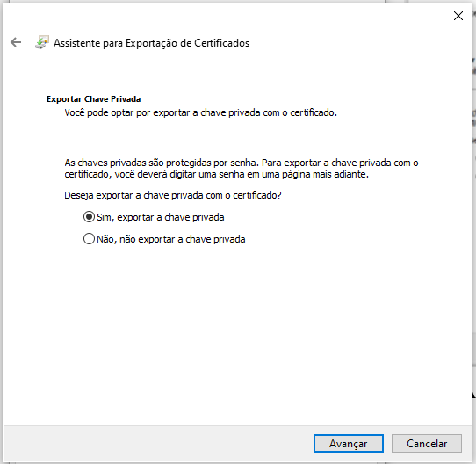
Task: Click the horizontal separator line below the subtitle
Action: point(245,134)
